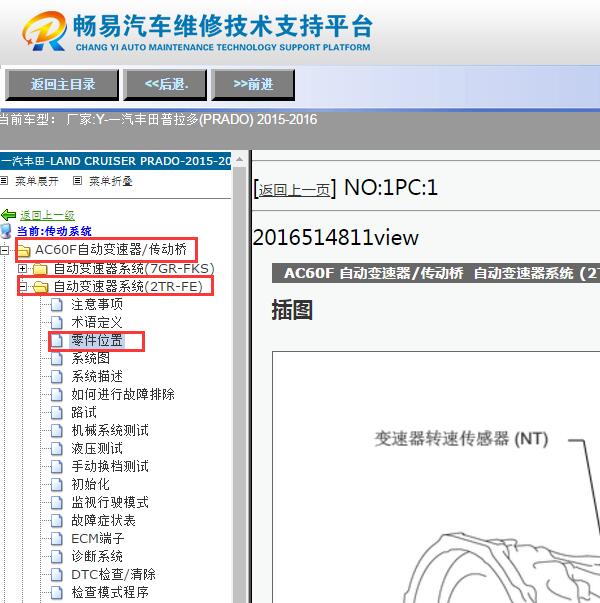The width and height of the screenshot is (600, 603).
Task: Click the 2016514811view heading
Action: (336, 237)
